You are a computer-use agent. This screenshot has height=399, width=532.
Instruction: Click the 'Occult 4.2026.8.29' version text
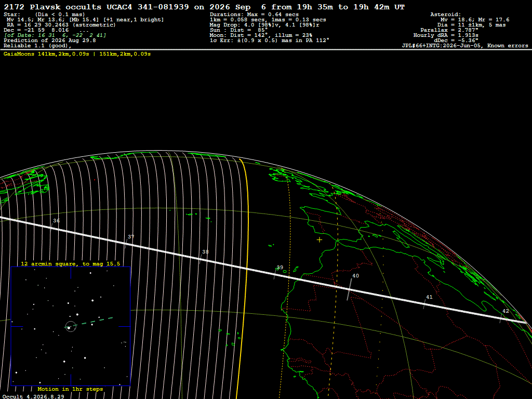point(33,396)
